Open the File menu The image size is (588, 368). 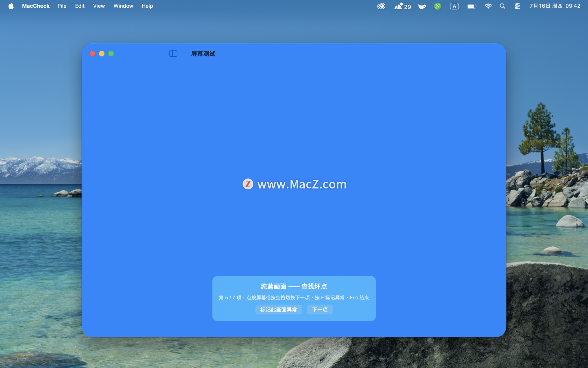[x=62, y=6]
